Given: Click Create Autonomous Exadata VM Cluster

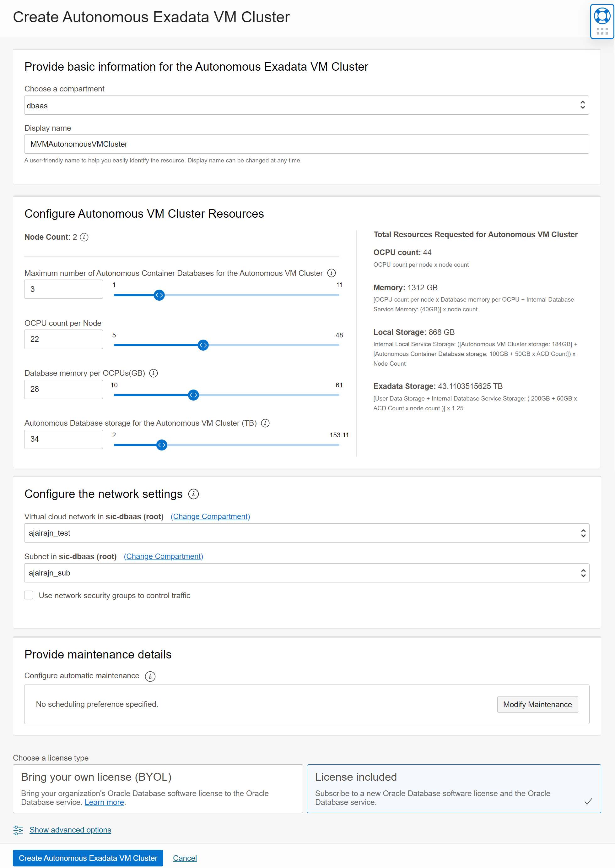Looking at the screenshot, I should point(88,858).
